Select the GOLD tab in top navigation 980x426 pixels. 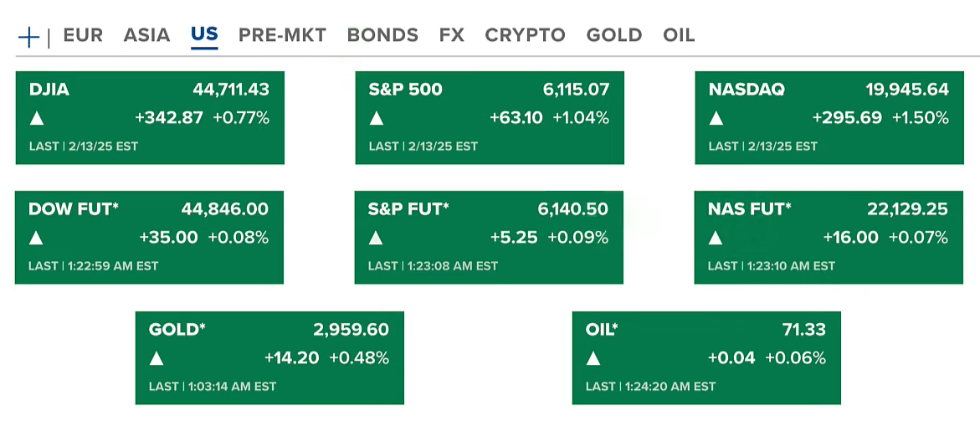point(614,35)
